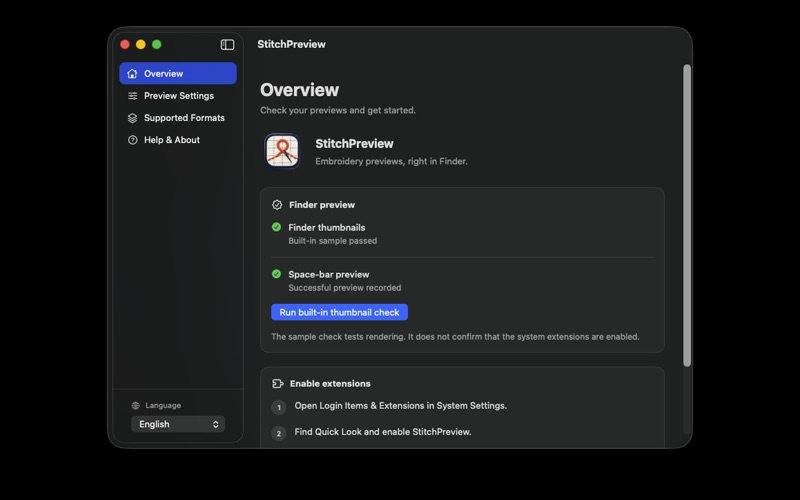Click the sample check disclaimer note
This screenshot has width=800, height=500.
[455, 337]
